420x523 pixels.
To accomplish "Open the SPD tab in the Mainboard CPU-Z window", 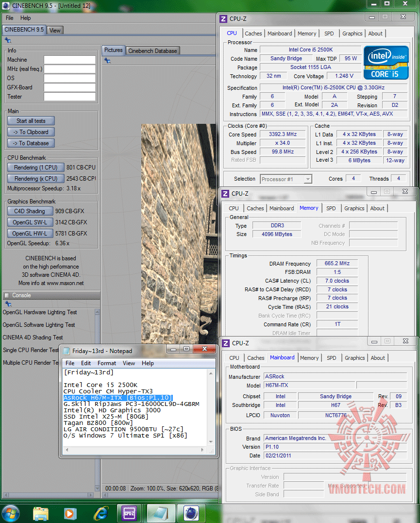I will [332, 358].
